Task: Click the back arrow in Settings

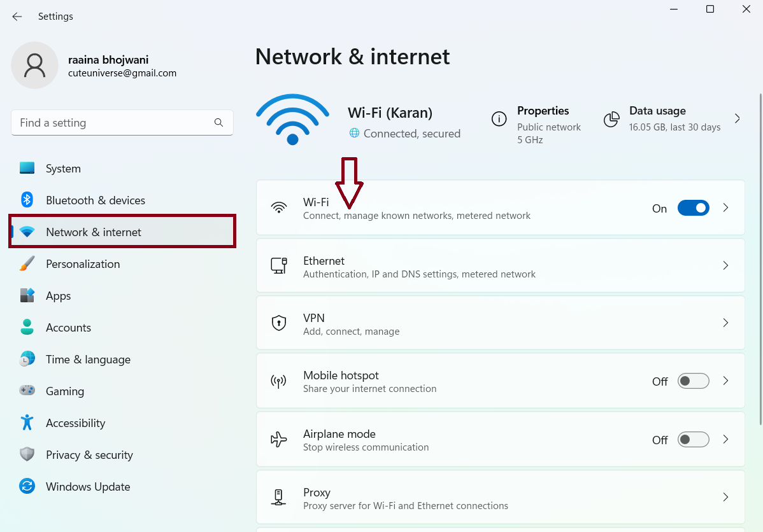Action: (17, 17)
